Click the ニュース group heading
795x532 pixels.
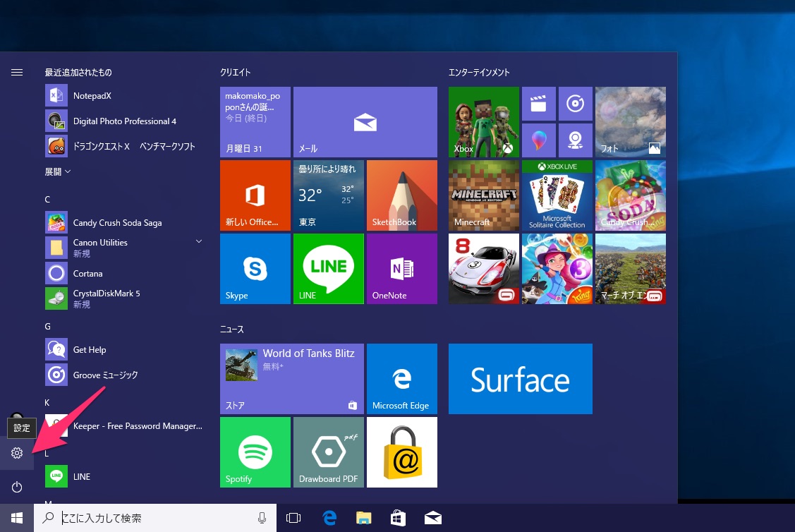coord(231,330)
